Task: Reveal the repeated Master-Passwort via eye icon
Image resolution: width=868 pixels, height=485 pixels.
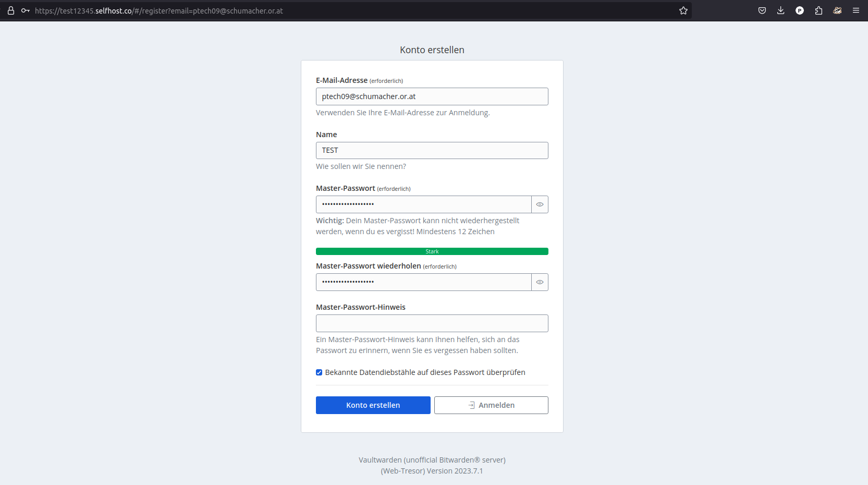Action: tap(540, 282)
